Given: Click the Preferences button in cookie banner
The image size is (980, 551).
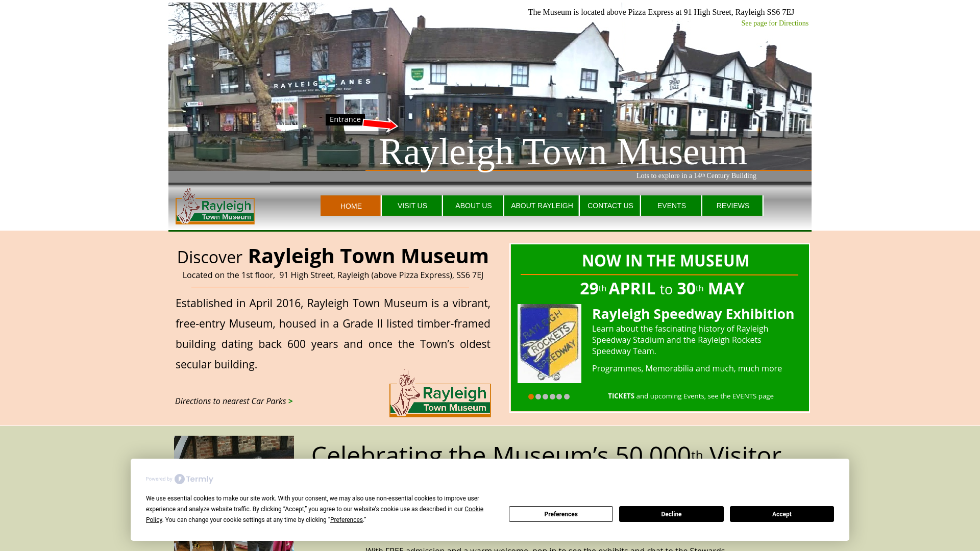Looking at the screenshot, I should click(x=561, y=514).
